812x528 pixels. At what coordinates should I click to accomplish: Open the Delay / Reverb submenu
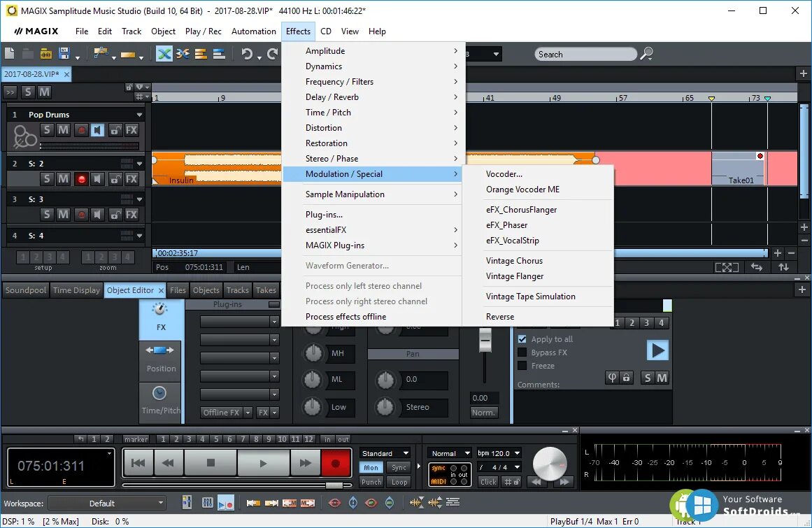click(372, 97)
